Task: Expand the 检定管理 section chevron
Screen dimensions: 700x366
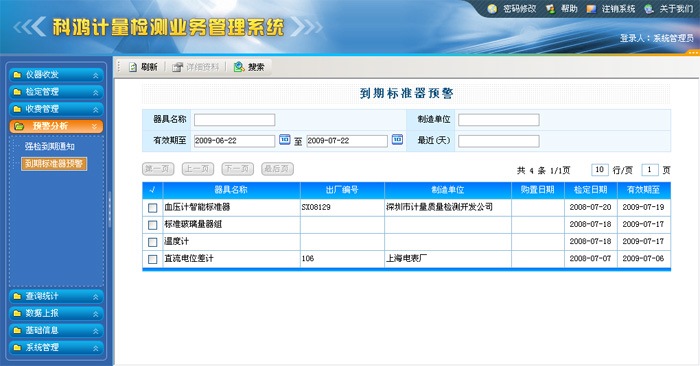Action: pos(96,92)
